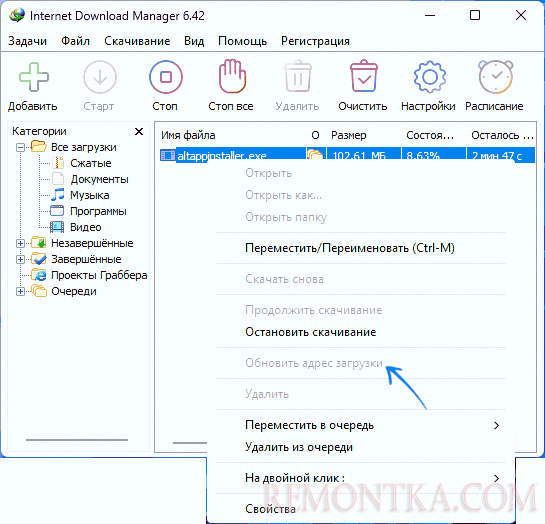Open Настройки gear icon
The width and height of the screenshot is (545, 524).
click(x=430, y=77)
